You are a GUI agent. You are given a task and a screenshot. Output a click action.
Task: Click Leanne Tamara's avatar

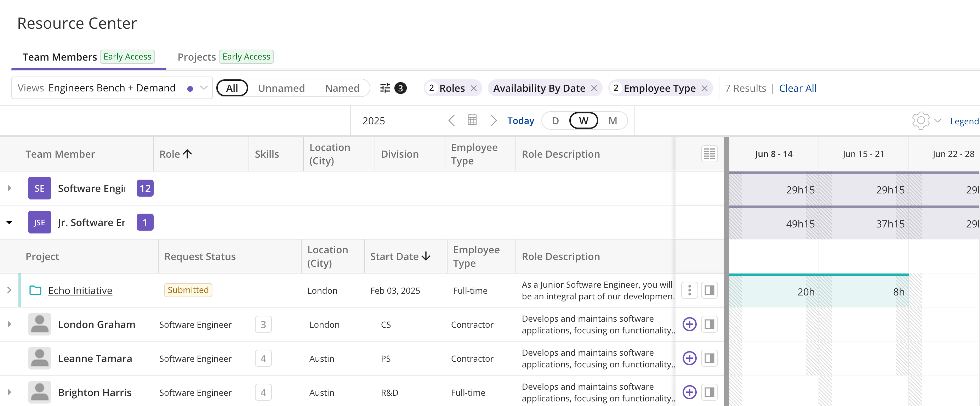40,358
